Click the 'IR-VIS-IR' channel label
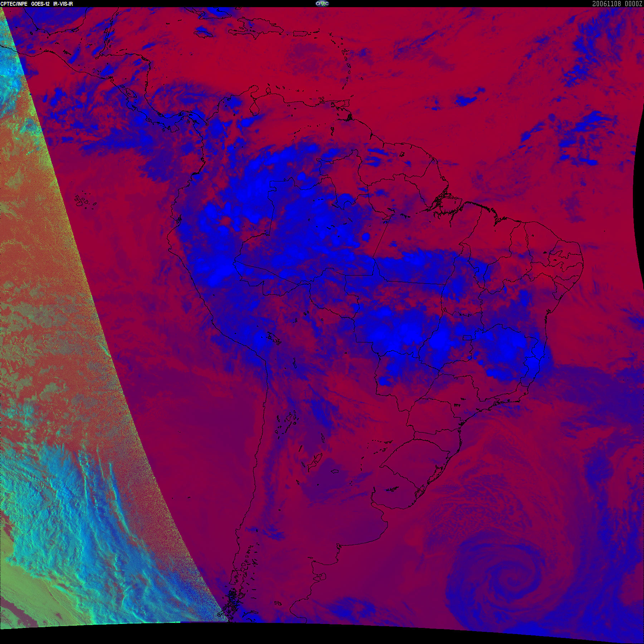 63,4
